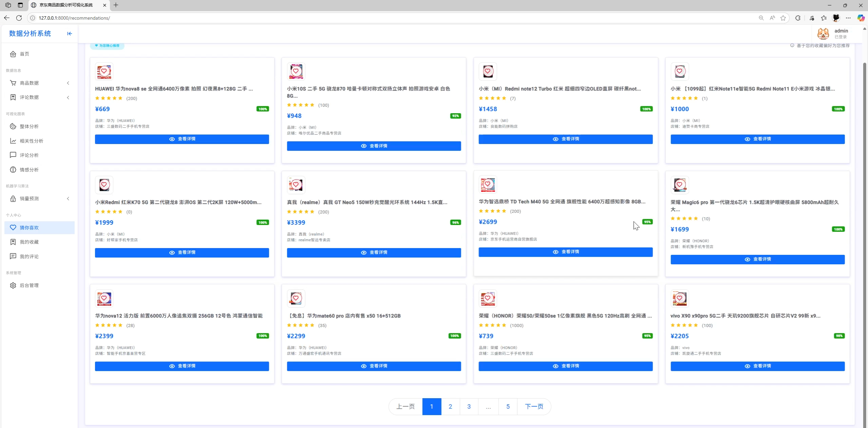Expand 销量预测 submenu chevron
The width and height of the screenshot is (868, 428).
click(x=68, y=199)
